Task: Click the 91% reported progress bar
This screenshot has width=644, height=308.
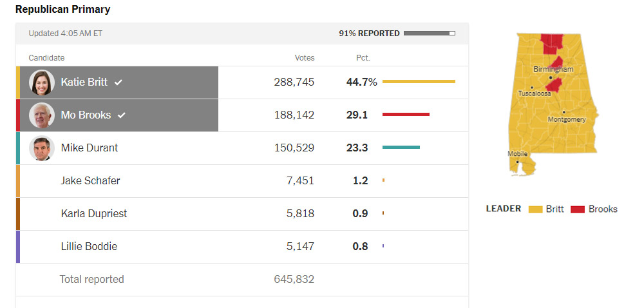Action: point(430,34)
